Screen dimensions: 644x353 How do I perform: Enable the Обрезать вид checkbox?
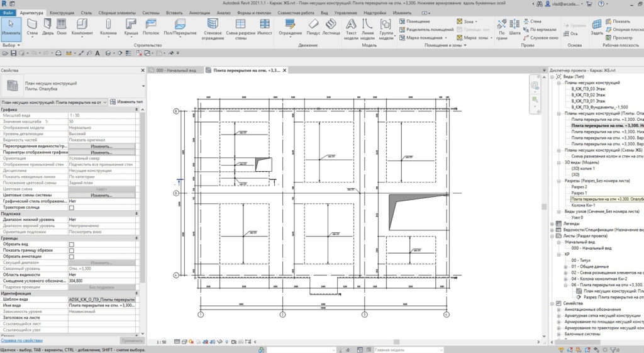71,244
